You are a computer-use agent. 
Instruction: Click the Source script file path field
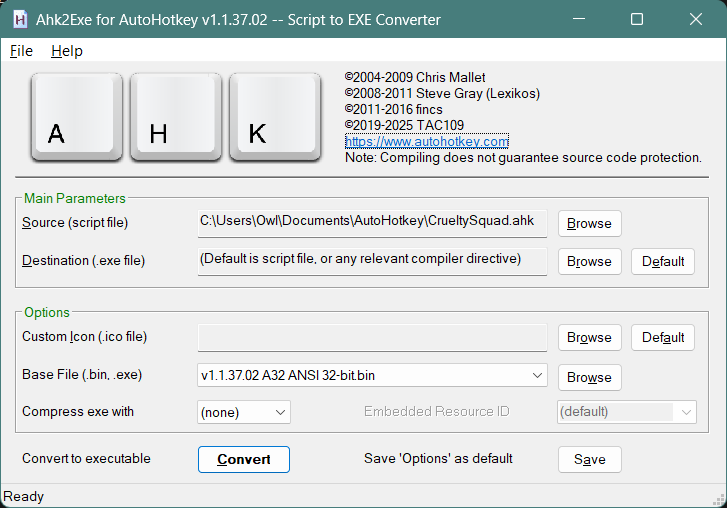pyautogui.click(x=372, y=221)
